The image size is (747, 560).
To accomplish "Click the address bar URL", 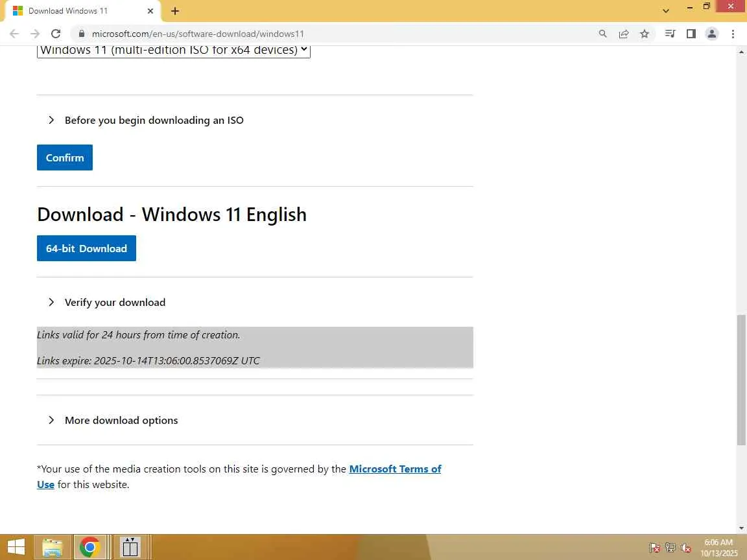I will 198,34.
